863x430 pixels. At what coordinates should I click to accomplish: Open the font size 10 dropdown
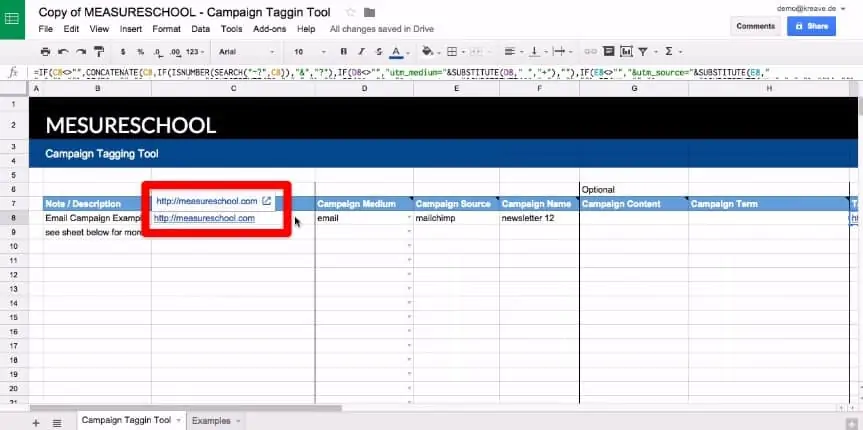[x=309, y=52]
